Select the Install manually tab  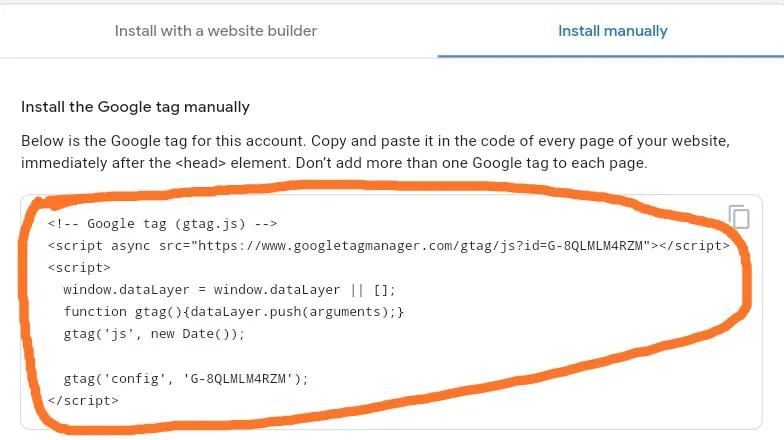612,31
